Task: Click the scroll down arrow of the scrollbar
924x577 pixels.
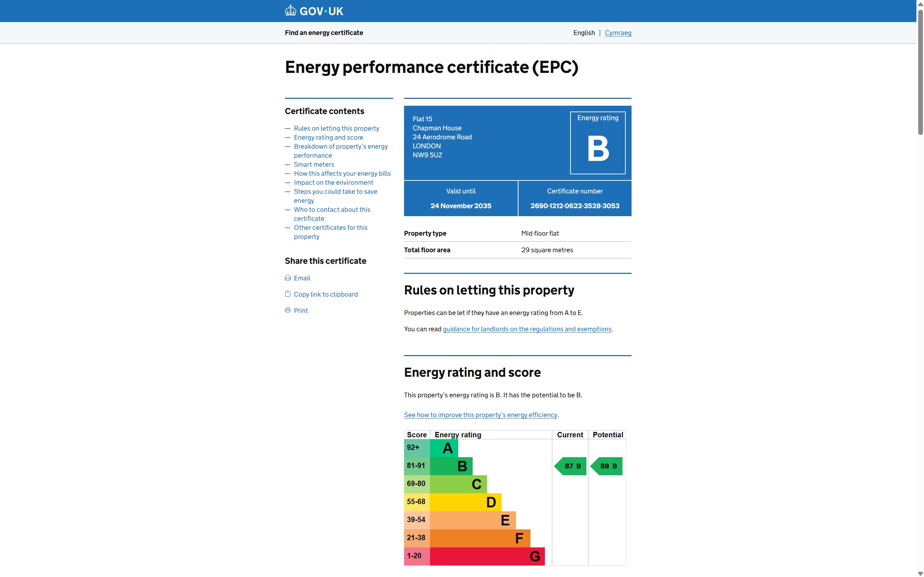Action: 920,573
